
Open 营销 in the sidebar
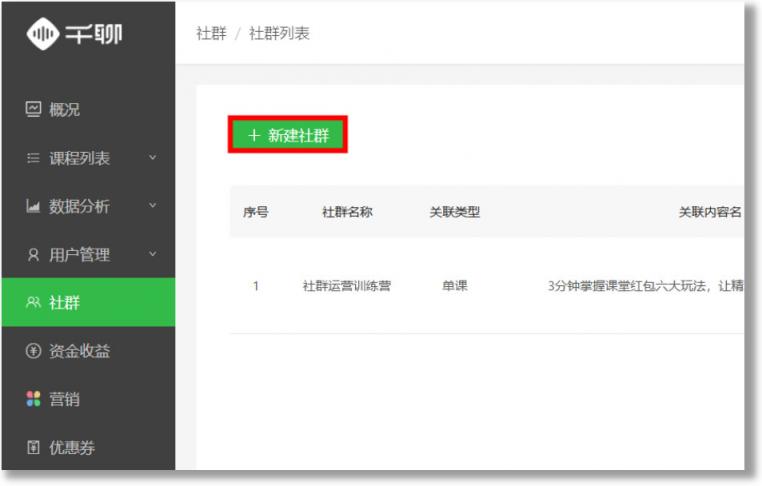point(88,399)
